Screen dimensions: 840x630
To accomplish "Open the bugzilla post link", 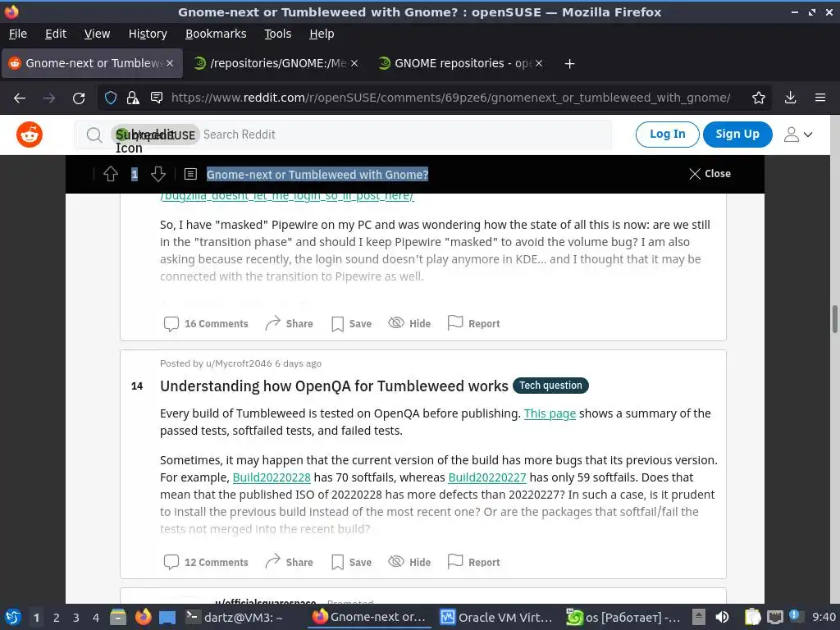I will click(287, 196).
